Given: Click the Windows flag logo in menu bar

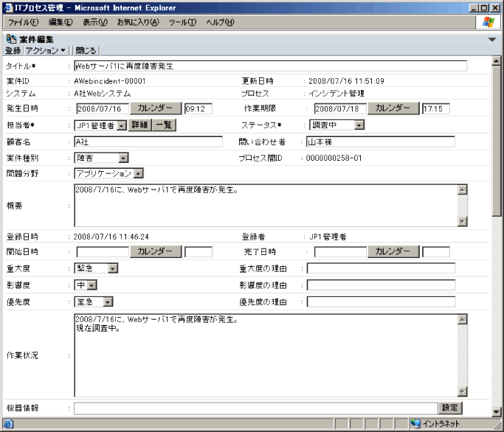Looking at the screenshot, I should click(x=489, y=22).
